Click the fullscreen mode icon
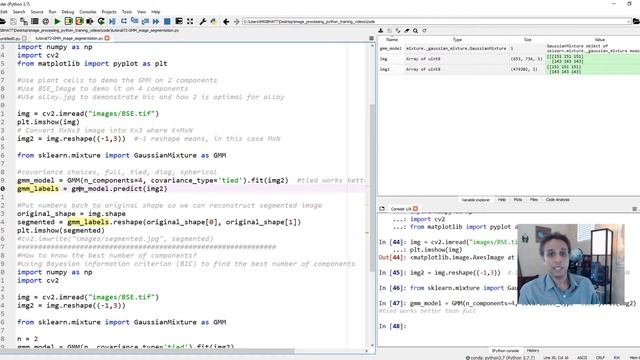This screenshot has width=640, height=360. pos(190,21)
